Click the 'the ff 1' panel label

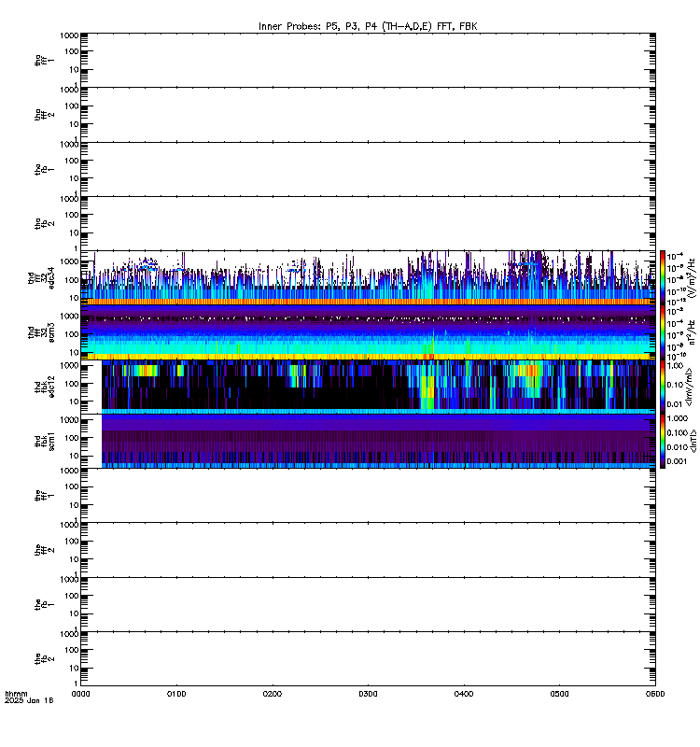point(44,496)
